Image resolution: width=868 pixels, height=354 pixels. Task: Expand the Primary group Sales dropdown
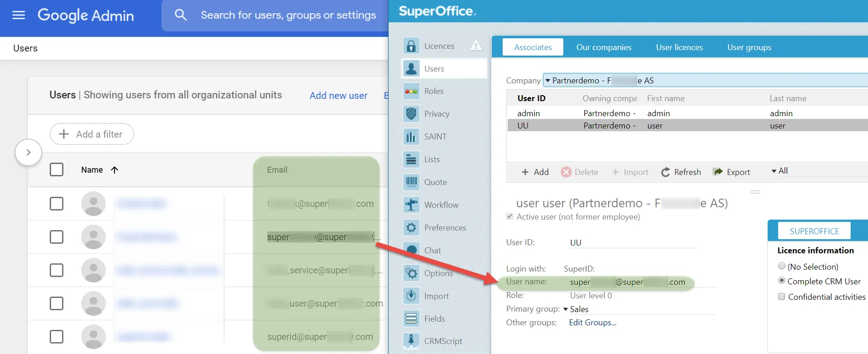pyautogui.click(x=566, y=309)
